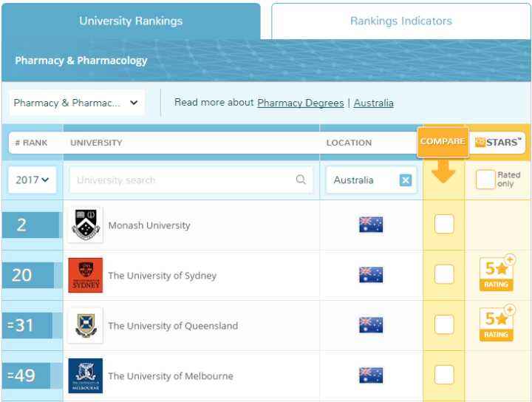
Task: Click the Australian flag in Sydney row
Action: point(371,275)
